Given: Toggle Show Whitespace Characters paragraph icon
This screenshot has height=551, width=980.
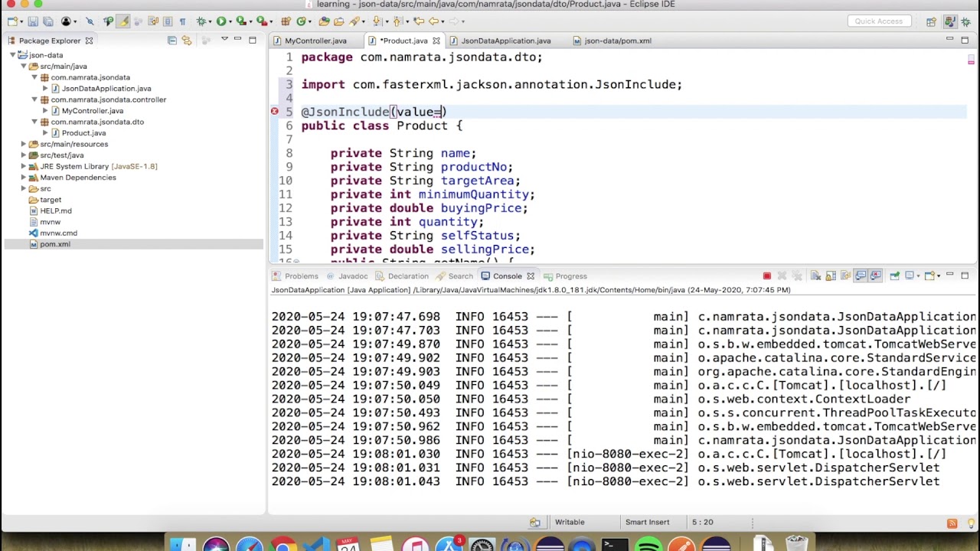Looking at the screenshot, I should click(182, 21).
